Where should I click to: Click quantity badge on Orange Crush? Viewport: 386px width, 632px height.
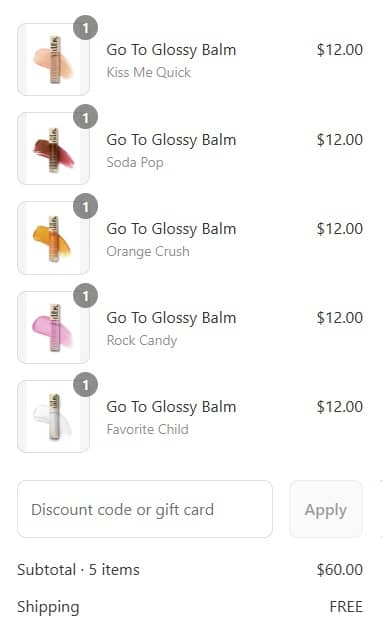[x=85, y=206]
